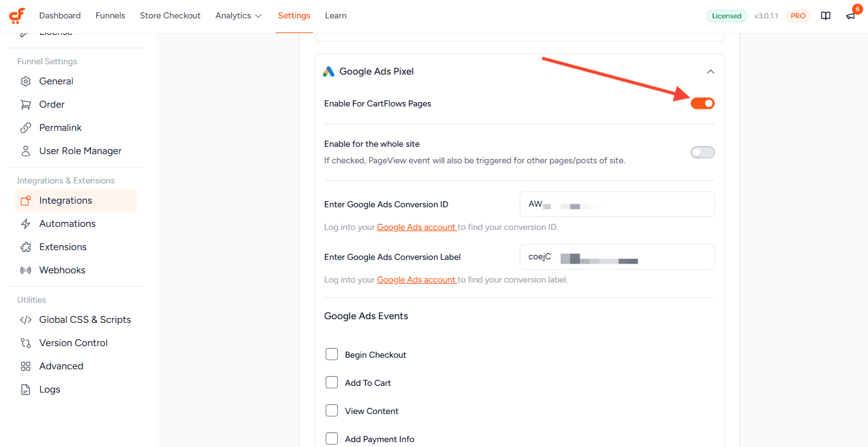Switch to the Store Checkout tab
The width and height of the screenshot is (868, 447).
pos(170,16)
